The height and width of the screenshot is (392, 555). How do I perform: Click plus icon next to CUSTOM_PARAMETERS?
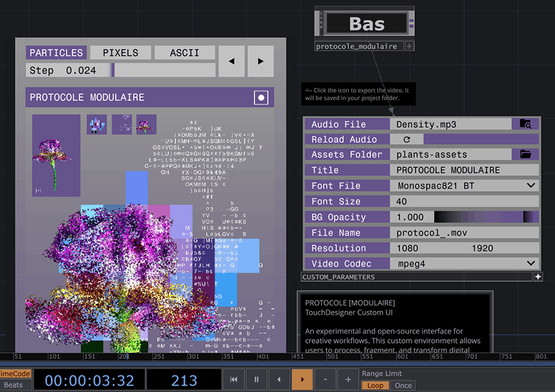538,277
